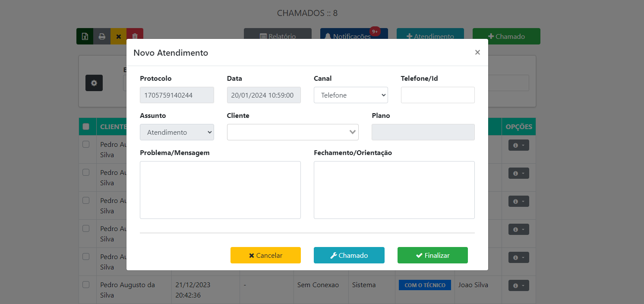Open the Assunto dropdown
This screenshot has width=644, height=304.
point(177,132)
